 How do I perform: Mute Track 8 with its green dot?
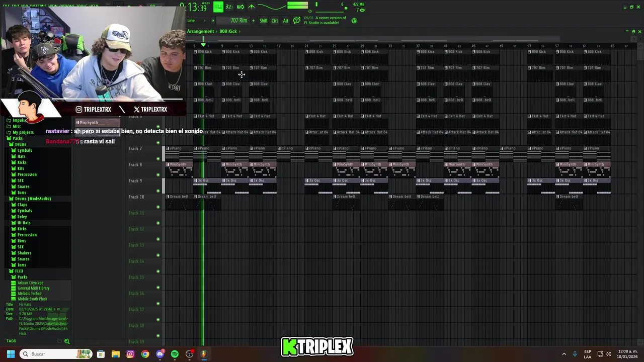(x=158, y=175)
